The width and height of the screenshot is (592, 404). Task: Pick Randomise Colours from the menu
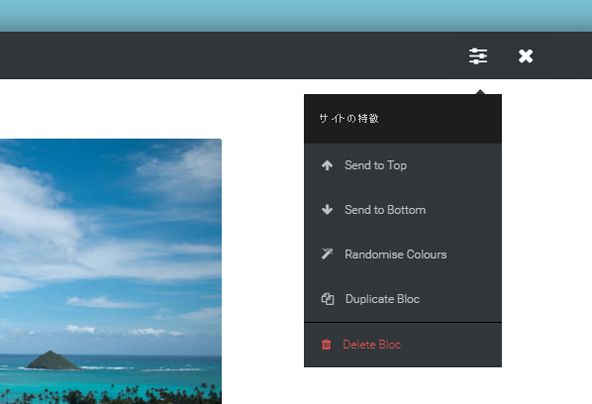click(x=403, y=254)
